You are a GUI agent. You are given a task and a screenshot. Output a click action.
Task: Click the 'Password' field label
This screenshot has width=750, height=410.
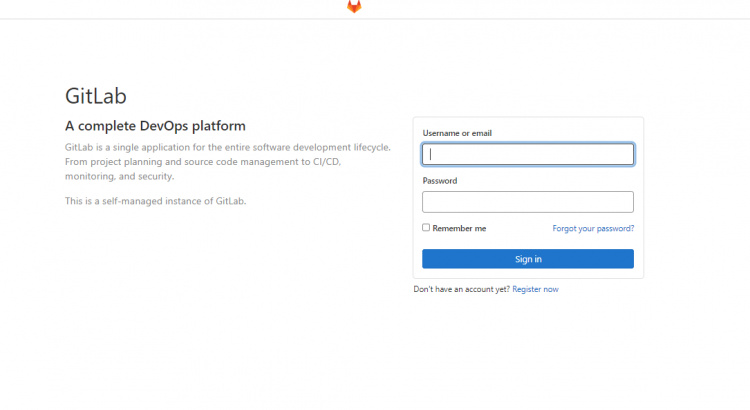click(x=440, y=181)
